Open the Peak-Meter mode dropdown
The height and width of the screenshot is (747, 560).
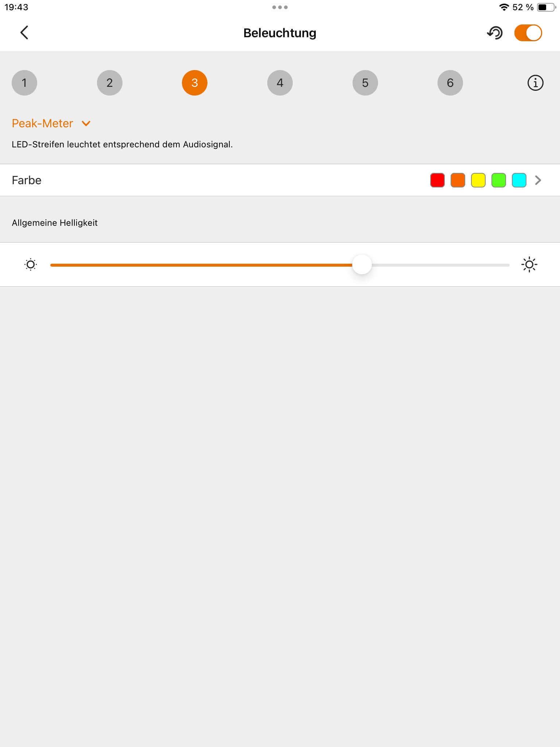51,123
